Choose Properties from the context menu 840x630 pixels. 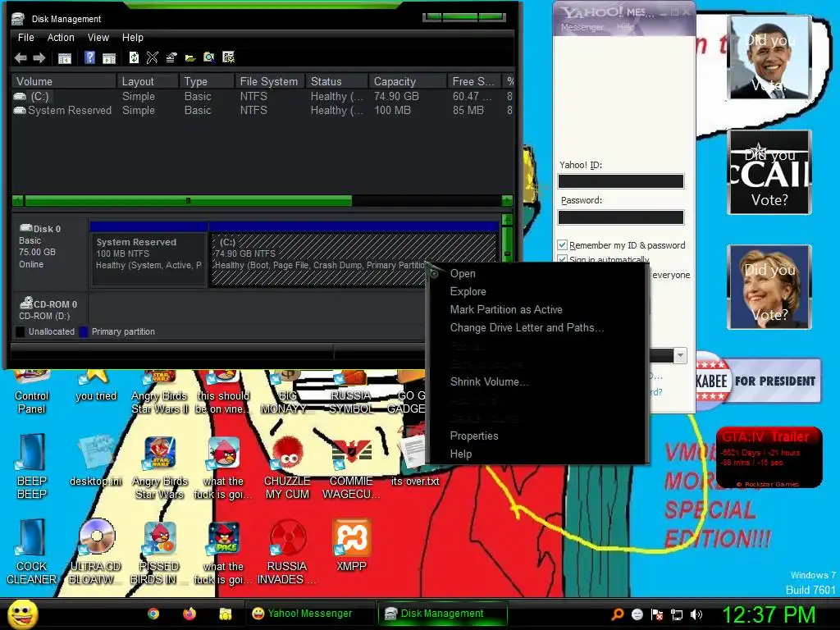tap(538, 436)
